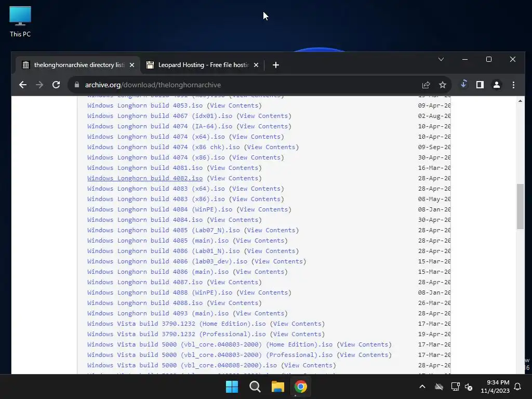
Task: Download Windows Longhorn build 4074 (IA-64).iso
Action: coord(160,126)
